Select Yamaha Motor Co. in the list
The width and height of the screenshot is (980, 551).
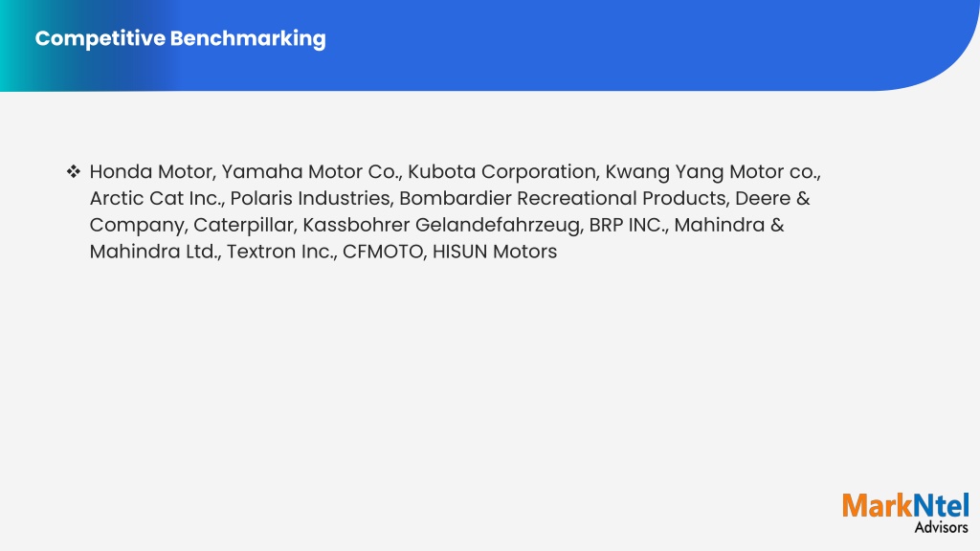click(x=311, y=172)
